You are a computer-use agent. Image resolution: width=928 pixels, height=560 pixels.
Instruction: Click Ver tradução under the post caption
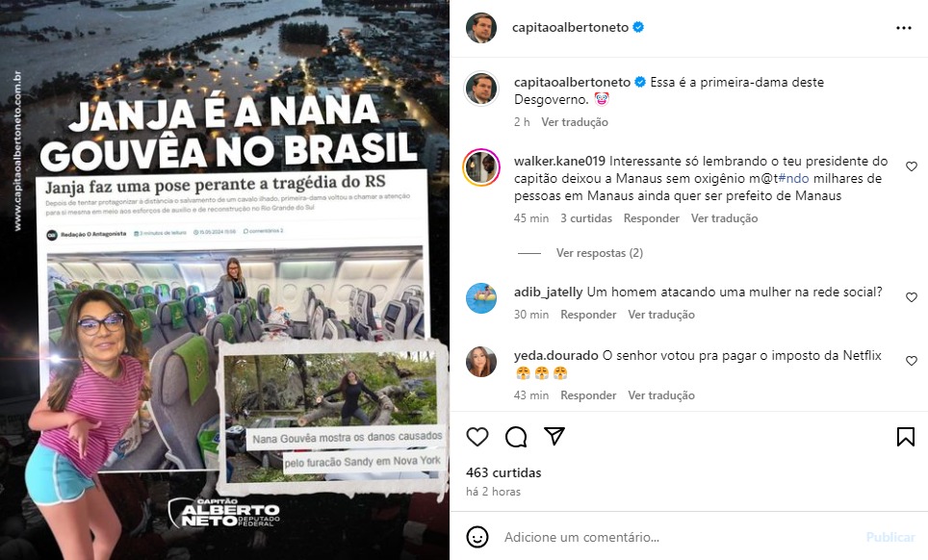(x=575, y=122)
